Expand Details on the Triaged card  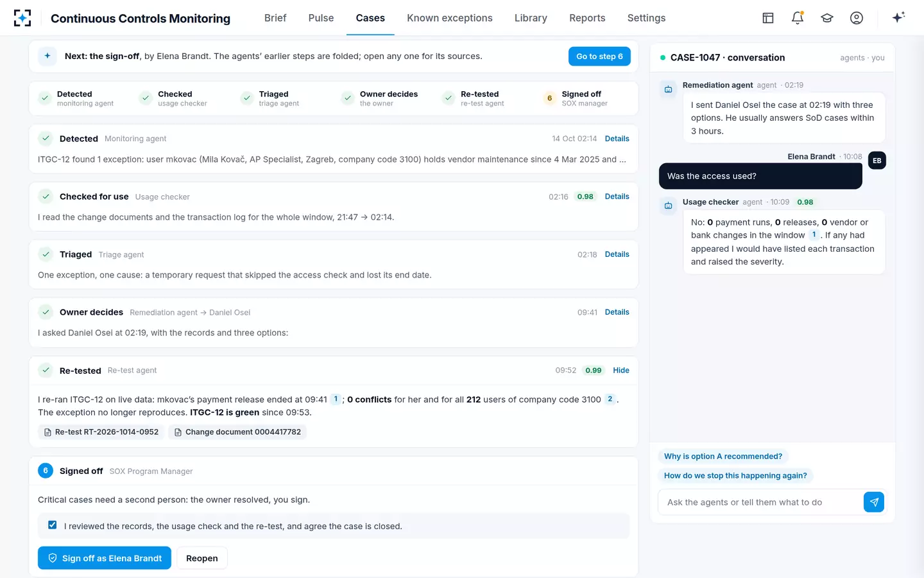point(617,254)
